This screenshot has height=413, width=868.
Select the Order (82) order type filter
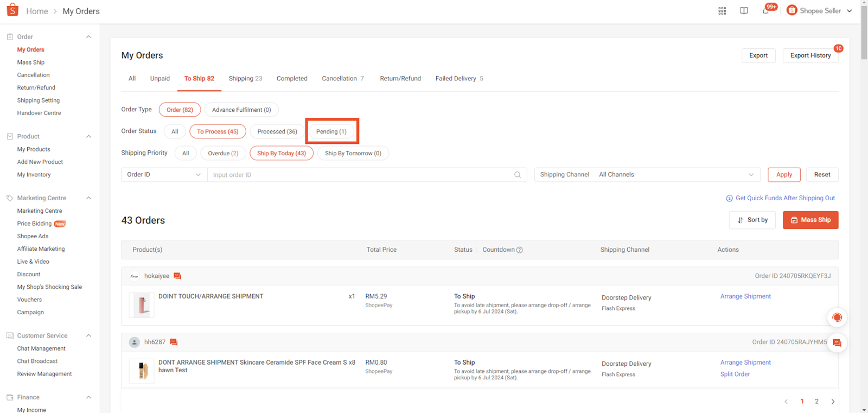180,110
